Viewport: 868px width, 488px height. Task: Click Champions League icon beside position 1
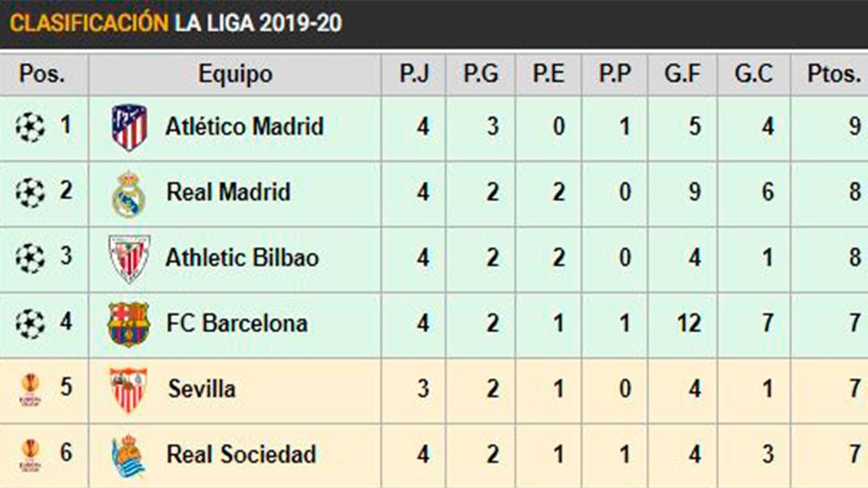click(30, 127)
